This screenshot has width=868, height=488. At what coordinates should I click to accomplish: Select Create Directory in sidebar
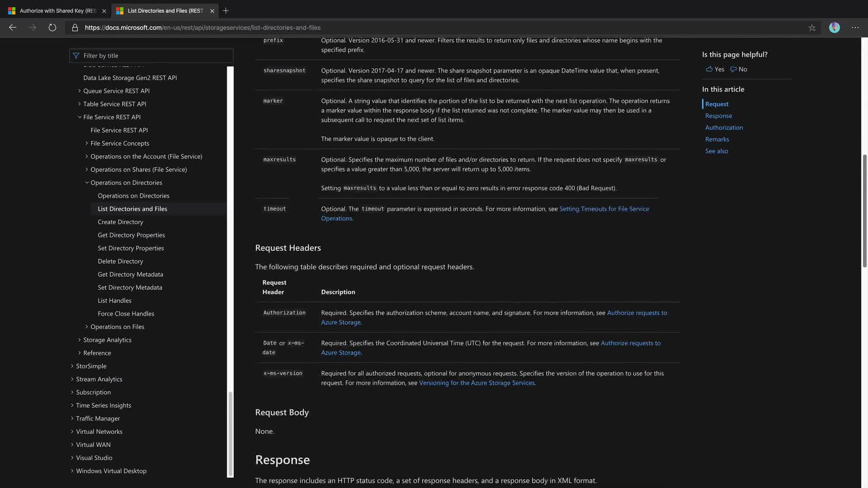(120, 222)
